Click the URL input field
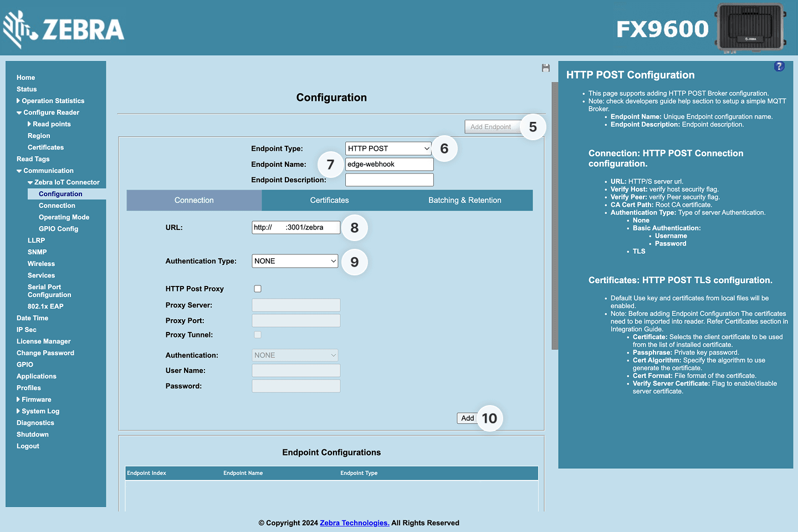This screenshot has height=532, width=798. pos(296,227)
